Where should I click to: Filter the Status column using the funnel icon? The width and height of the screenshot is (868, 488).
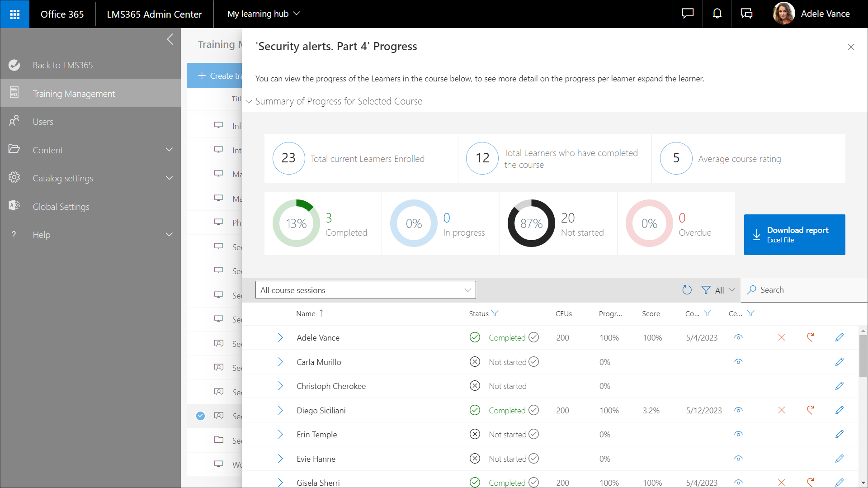pos(495,313)
